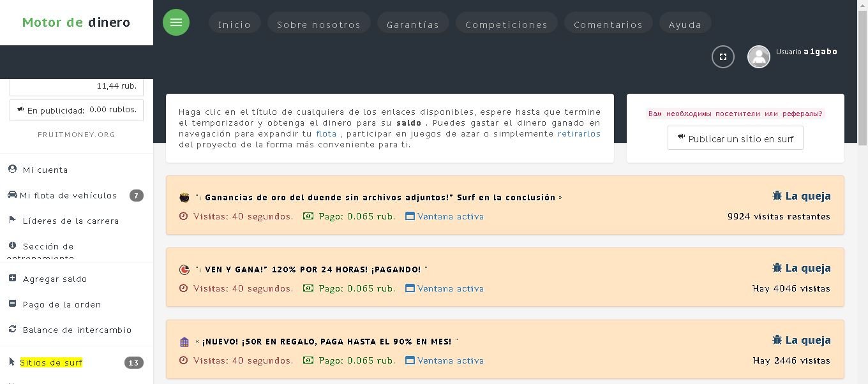Click the Publicar un sitio en surf button
The width and height of the screenshot is (868, 384).
point(735,138)
